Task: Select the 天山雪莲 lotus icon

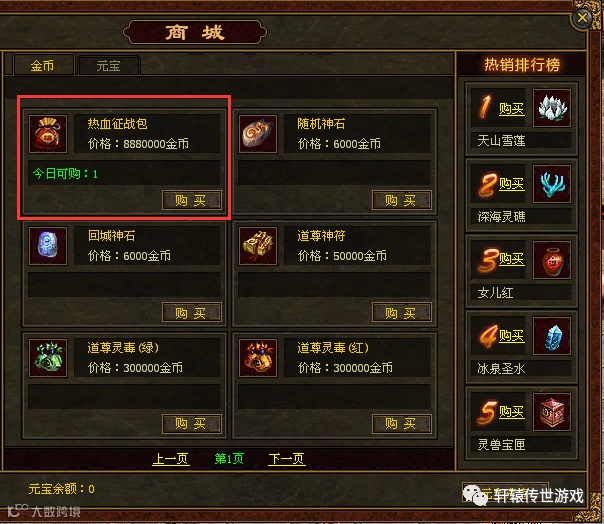Action: coord(552,108)
